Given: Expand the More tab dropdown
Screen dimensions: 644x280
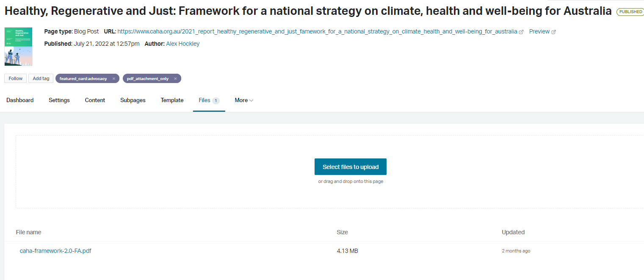Looking at the screenshot, I should (x=244, y=100).
